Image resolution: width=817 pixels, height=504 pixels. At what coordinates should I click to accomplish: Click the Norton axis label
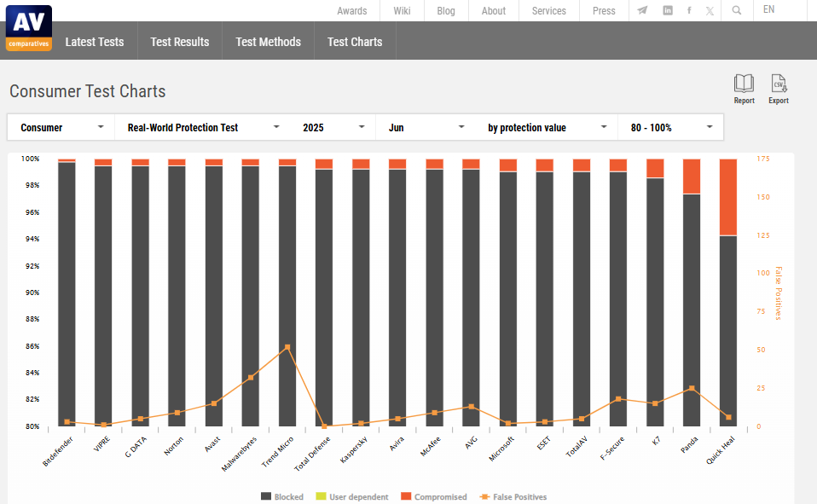[173, 446]
